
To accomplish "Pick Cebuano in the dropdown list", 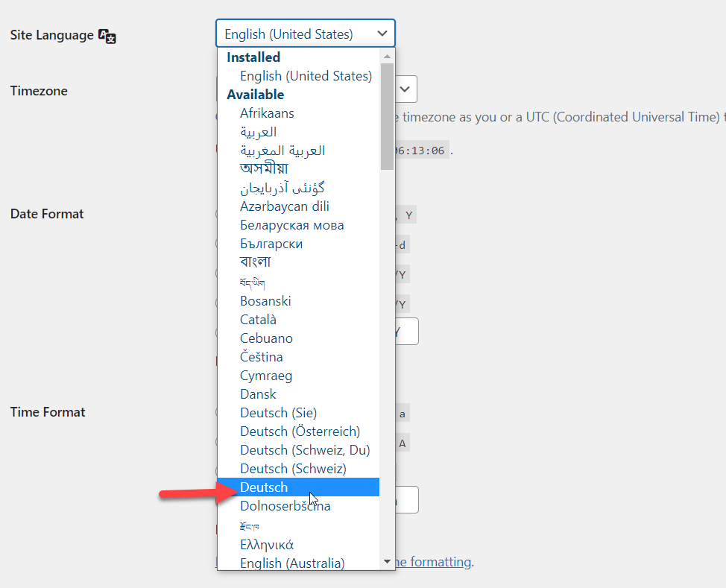I will pyautogui.click(x=266, y=338).
